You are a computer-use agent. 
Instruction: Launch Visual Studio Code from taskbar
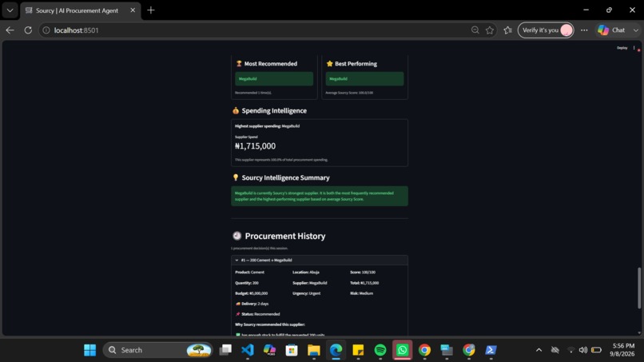click(247, 350)
